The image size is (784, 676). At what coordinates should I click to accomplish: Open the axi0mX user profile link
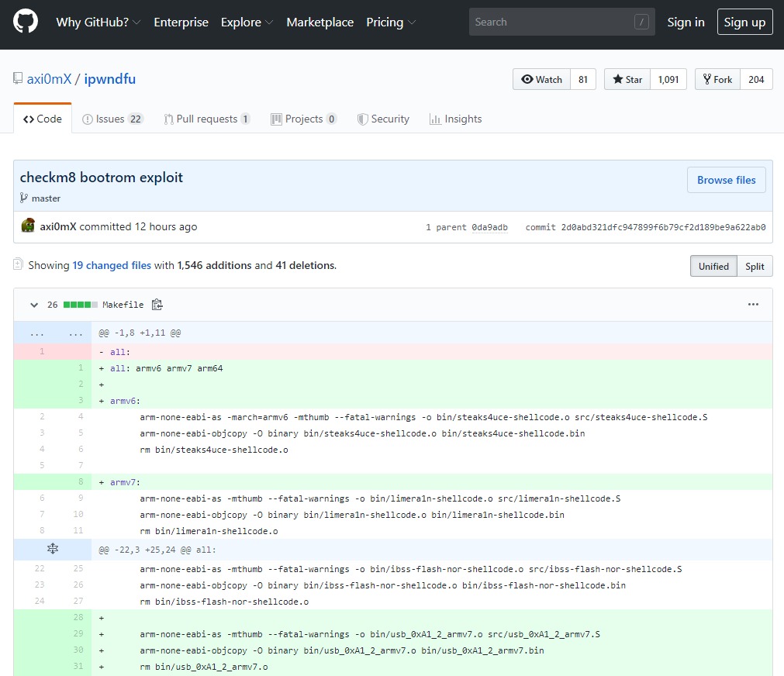[49, 79]
